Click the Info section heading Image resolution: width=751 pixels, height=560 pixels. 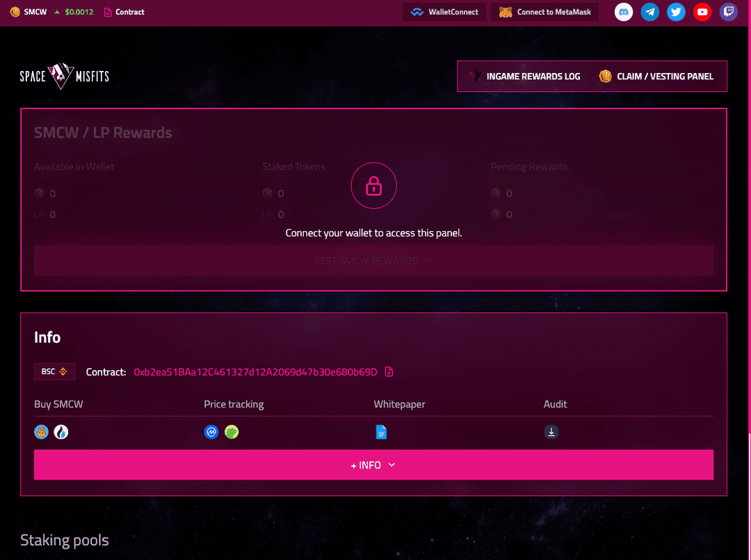(x=47, y=337)
